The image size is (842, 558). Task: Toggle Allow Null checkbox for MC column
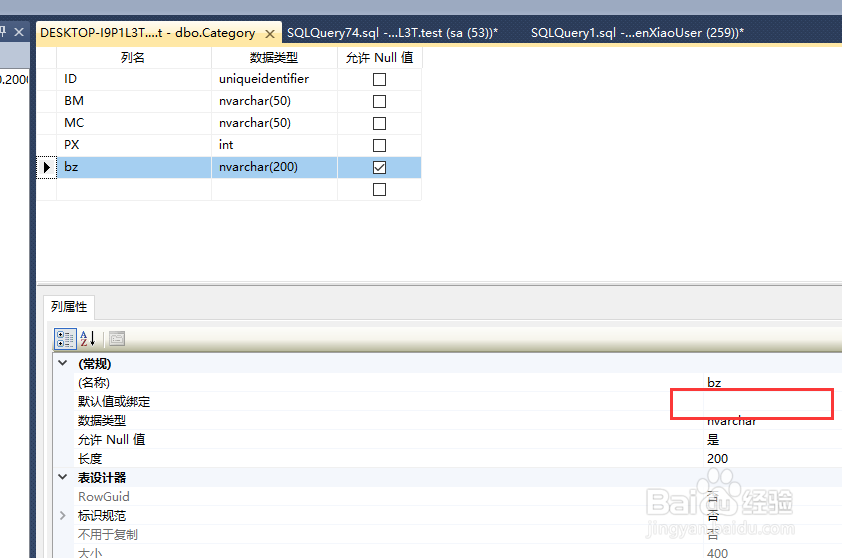(x=379, y=124)
